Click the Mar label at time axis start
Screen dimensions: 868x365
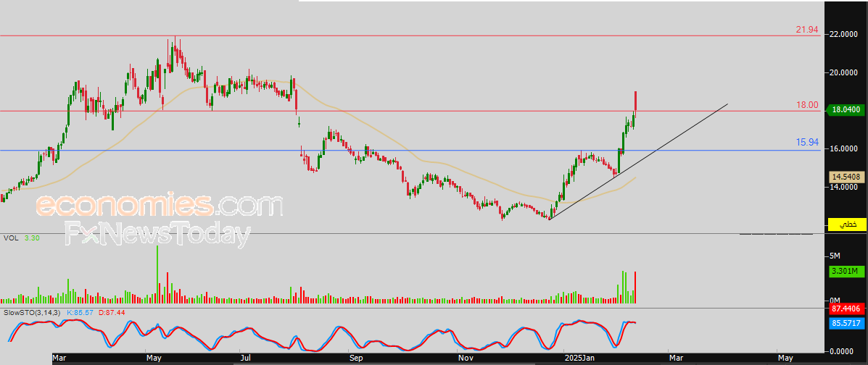tap(59, 358)
